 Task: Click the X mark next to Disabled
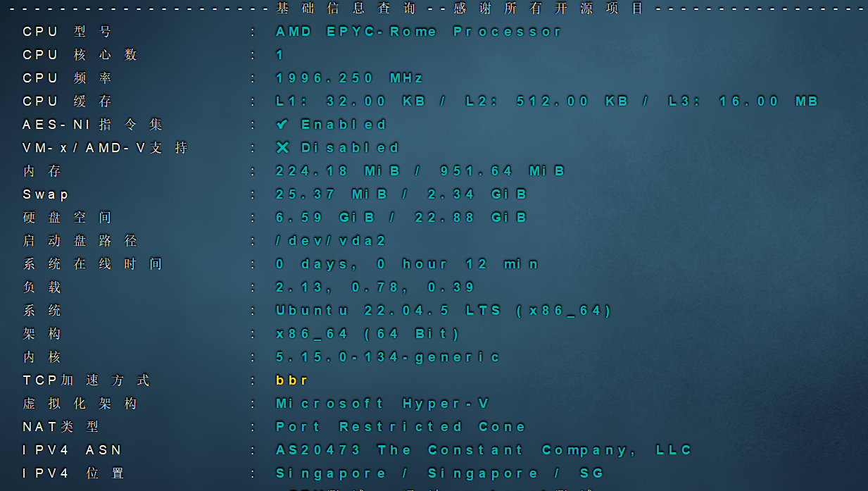(282, 148)
